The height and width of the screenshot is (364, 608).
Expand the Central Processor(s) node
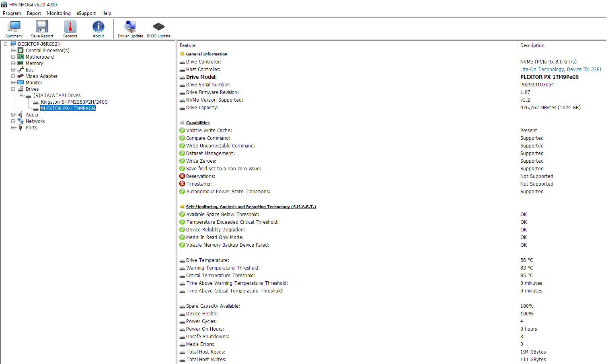[13, 51]
